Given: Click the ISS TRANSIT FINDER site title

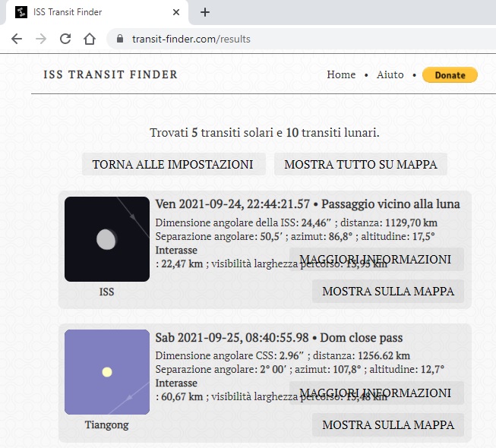Looking at the screenshot, I should (x=111, y=74).
